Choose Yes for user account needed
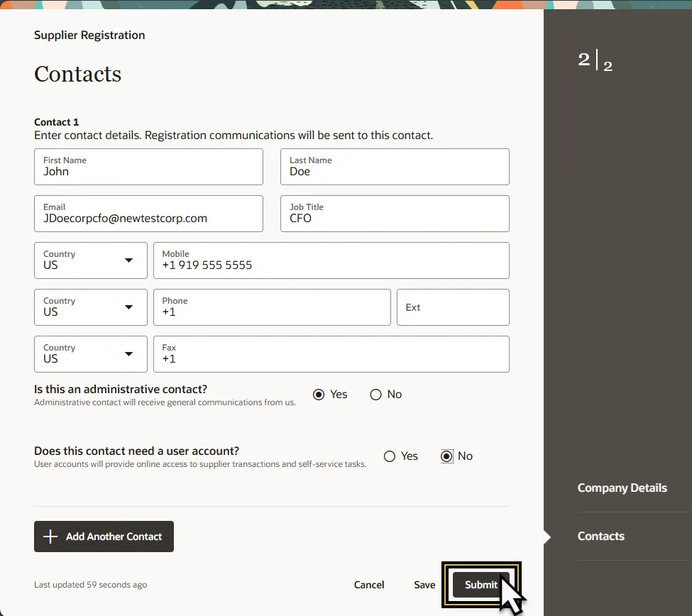The height and width of the screenshot is (616, 692). pyautogui.click(x=390, y=456)
